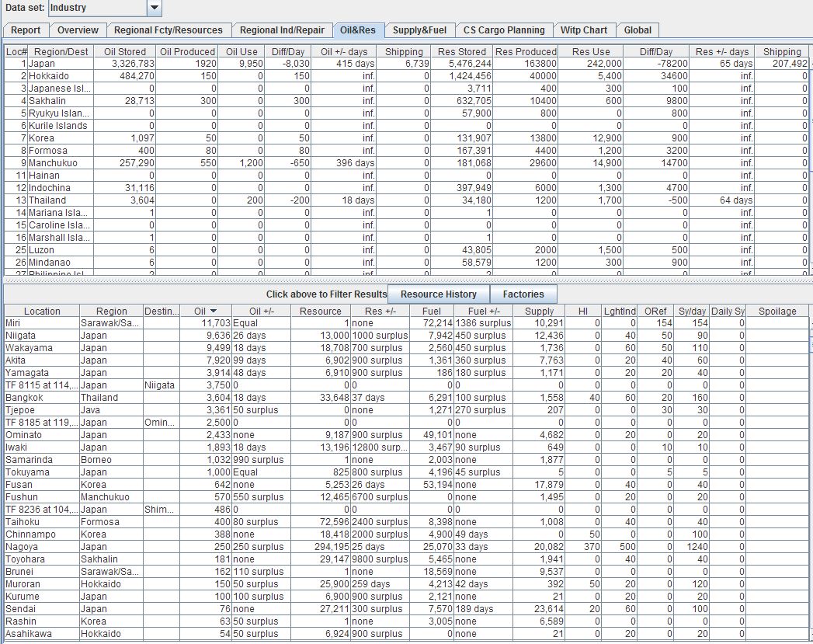Select the Fusan location row
This screenshot has width=813, height=644.
click(407, 485)
